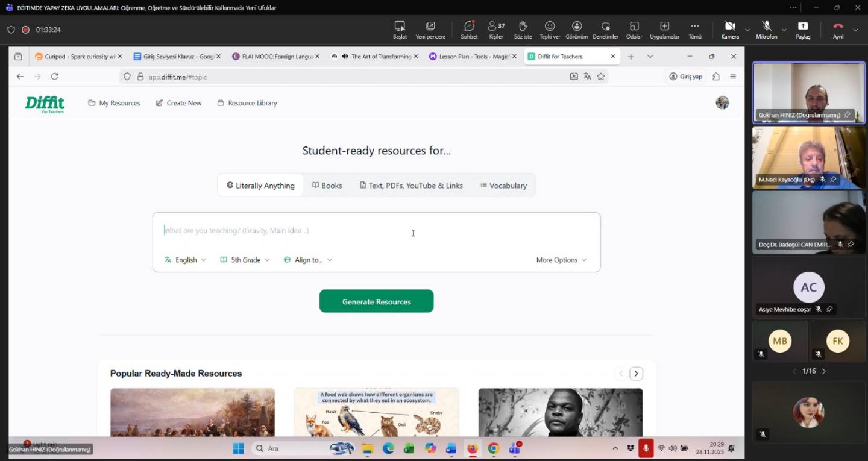
Task: Click the red Ayrıl leave call icon
Action: (x=838, y=27)
